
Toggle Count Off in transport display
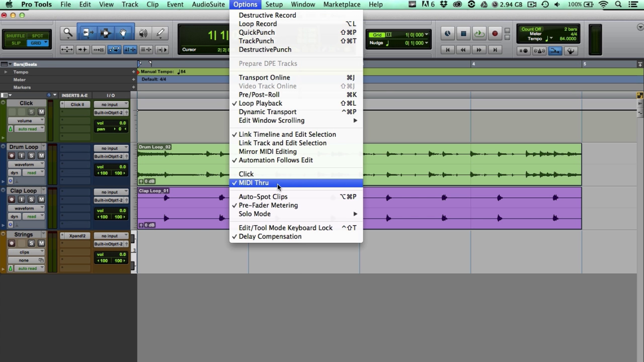(x=531, y=29)
